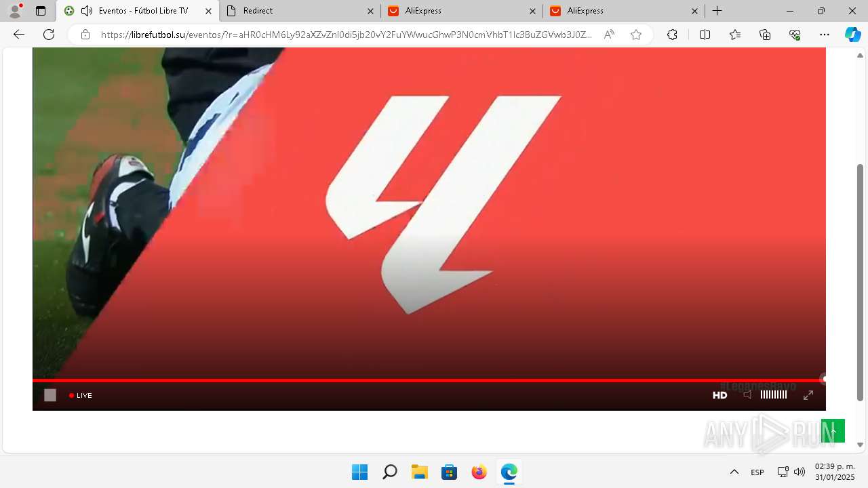Image resolution: width=868 pixels, height=488 pixels.
Task: Open network settings in system tray
Action: point(783,472)
